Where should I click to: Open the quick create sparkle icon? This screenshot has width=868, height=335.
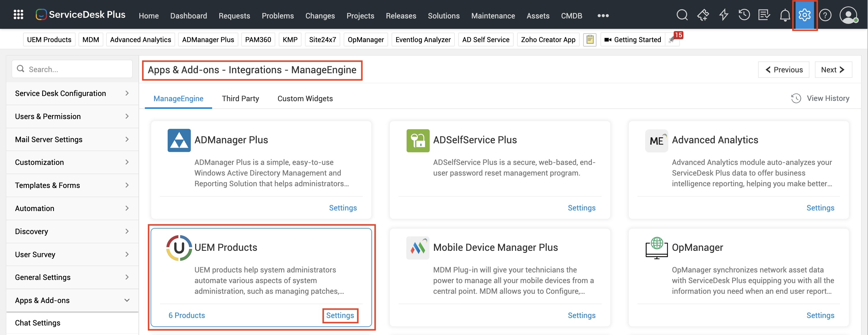(x=703, y=15)
